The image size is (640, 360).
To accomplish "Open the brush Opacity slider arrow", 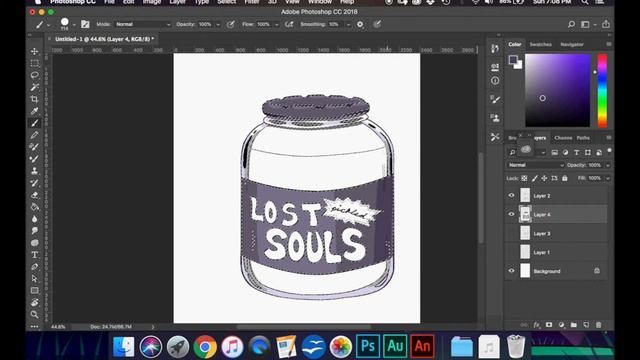I will [218, 25].
